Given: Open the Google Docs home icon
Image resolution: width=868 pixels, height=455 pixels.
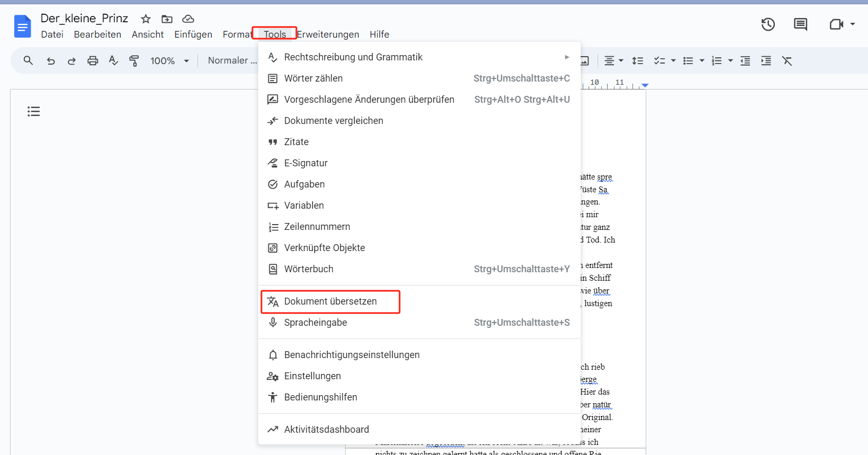Looking at the screenshot, I should 22,26.
